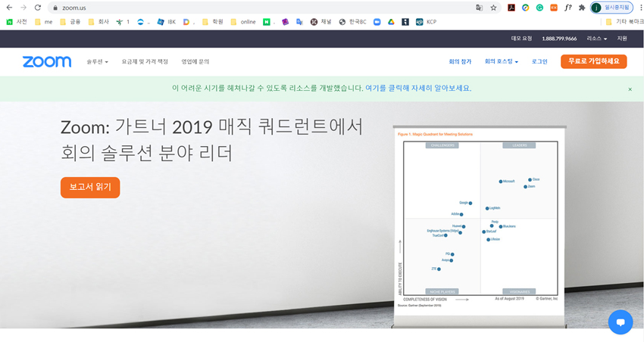Click the 회의 참가 link
Image resolution: width=644 pixels, height=342 pixels.
460,61
